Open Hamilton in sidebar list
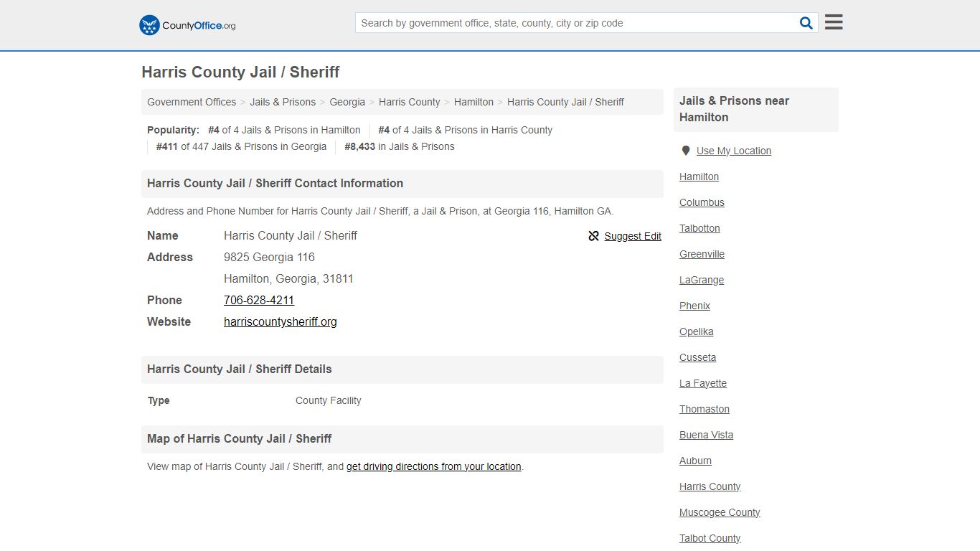The height and width of the screenshot is (551, 980). click(x=699, y=176)
